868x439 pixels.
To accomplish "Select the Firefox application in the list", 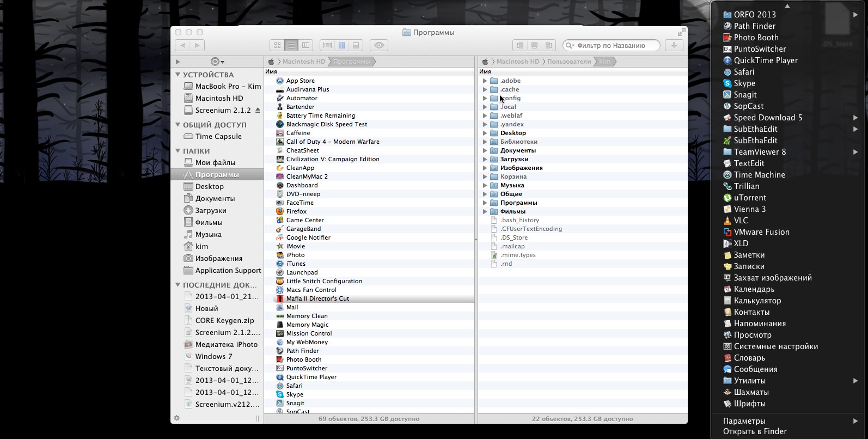I will (369, 211).
